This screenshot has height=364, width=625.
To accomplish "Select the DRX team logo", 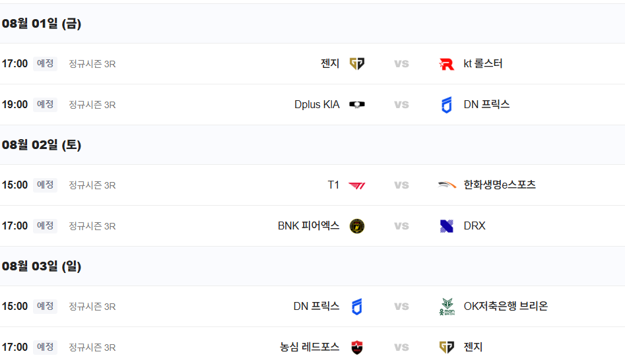I will coord(446,226).
